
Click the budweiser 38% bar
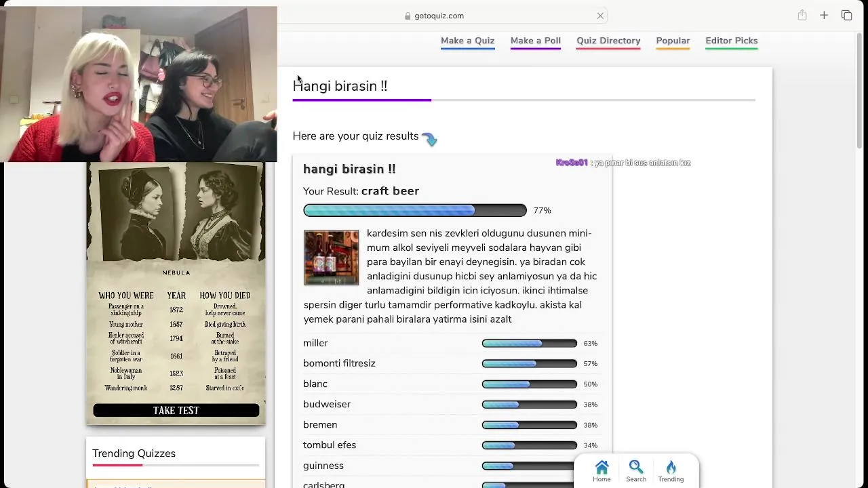[x=530, y=405]
